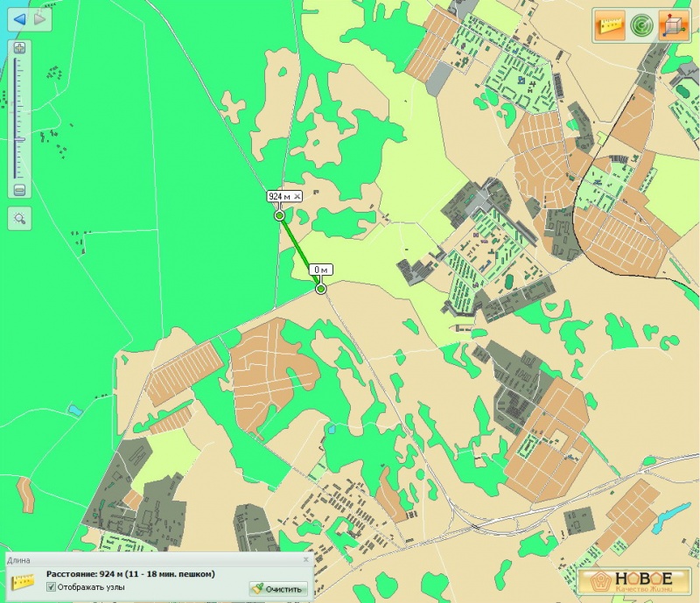Click the measurement end node at 924 м
Viewport: 700px width, 603px height.
(x=279, y=215)
